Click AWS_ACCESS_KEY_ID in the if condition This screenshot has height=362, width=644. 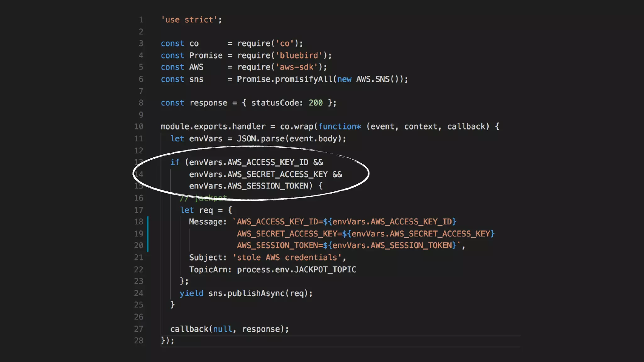268,162
